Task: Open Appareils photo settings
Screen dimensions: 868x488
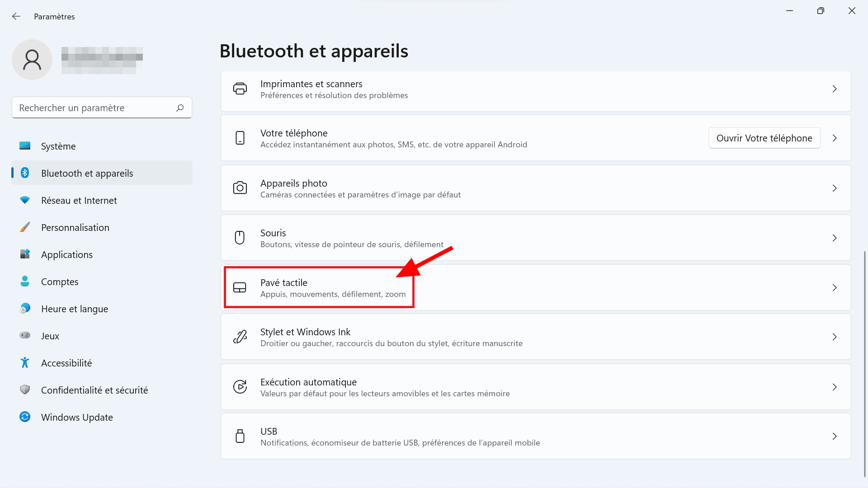Action: click(535, 188)
